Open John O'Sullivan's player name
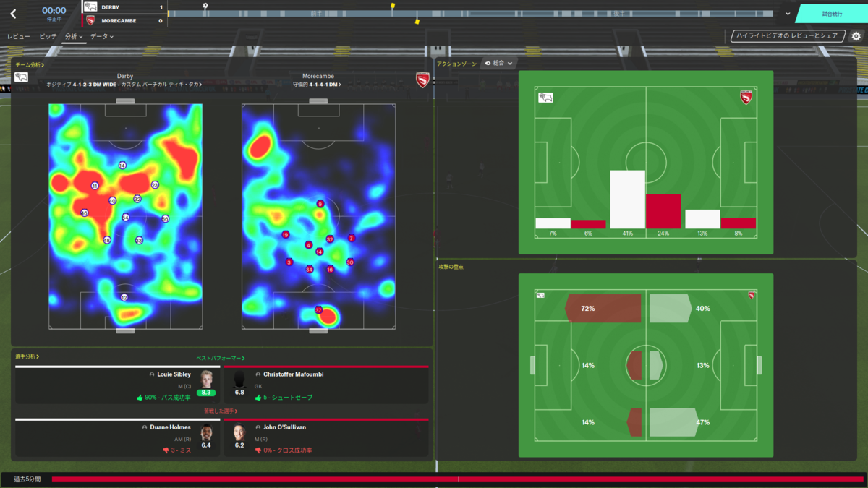The width and height of the screenshot is (868, 488). (284, 427)
